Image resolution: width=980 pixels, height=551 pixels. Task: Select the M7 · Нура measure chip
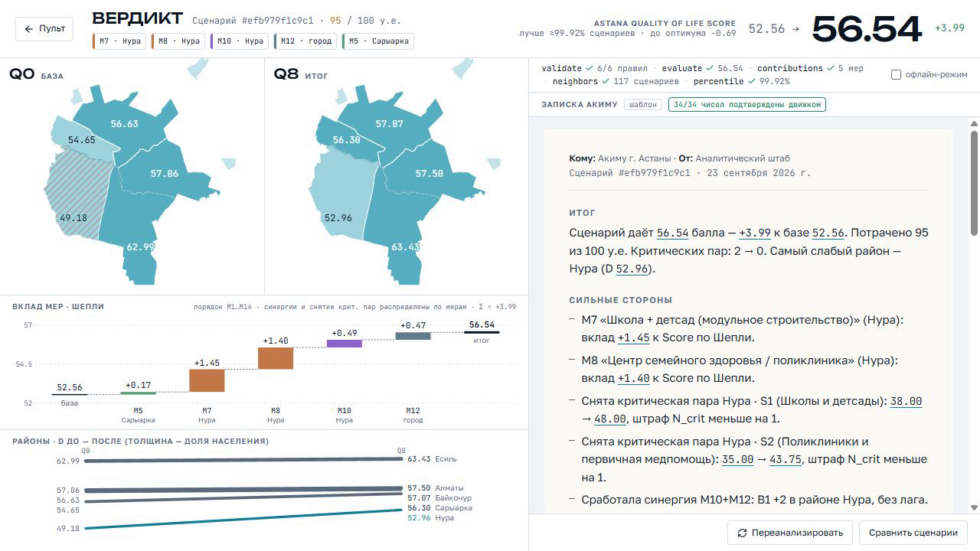tap(119, 41)
